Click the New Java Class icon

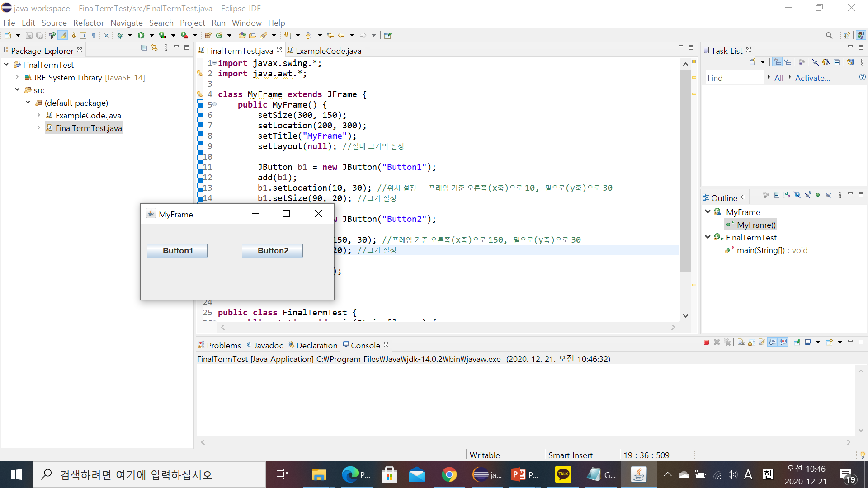(x=219, y=35)
